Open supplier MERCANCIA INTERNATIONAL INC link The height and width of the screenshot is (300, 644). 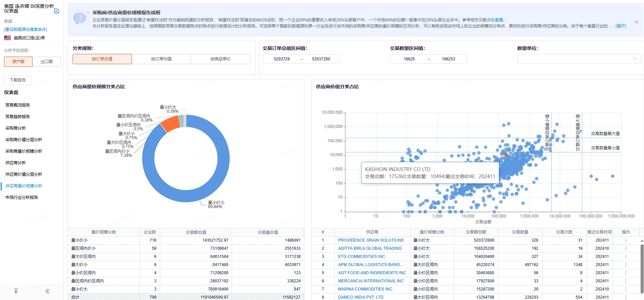pyautogui.click(x=371, y=281)
